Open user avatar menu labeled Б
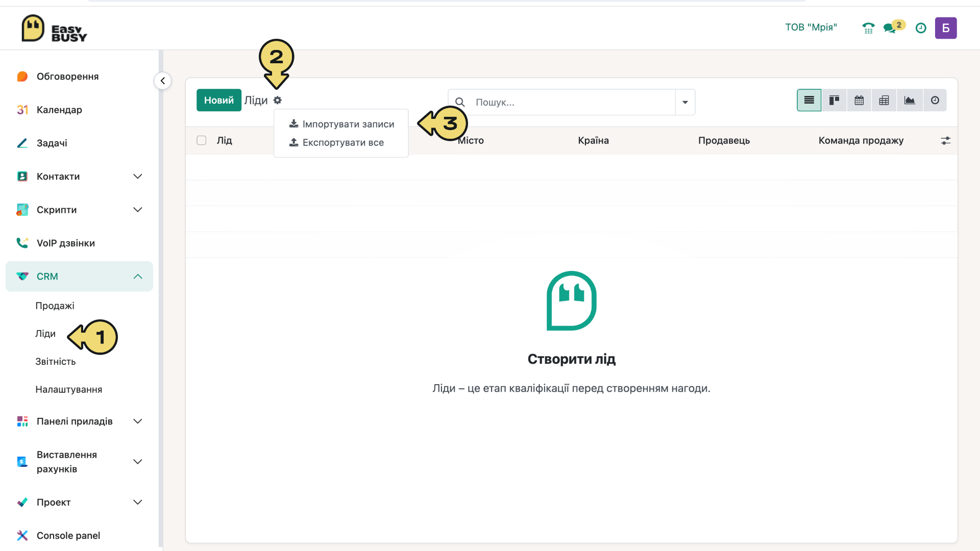 946,28
